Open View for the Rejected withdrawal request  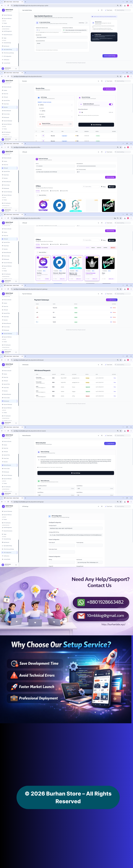click(115, 396)
